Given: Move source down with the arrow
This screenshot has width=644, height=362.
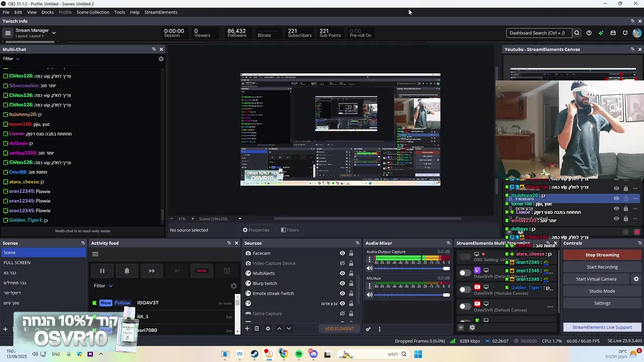Looking at the screenshot, I should (288, 329).
